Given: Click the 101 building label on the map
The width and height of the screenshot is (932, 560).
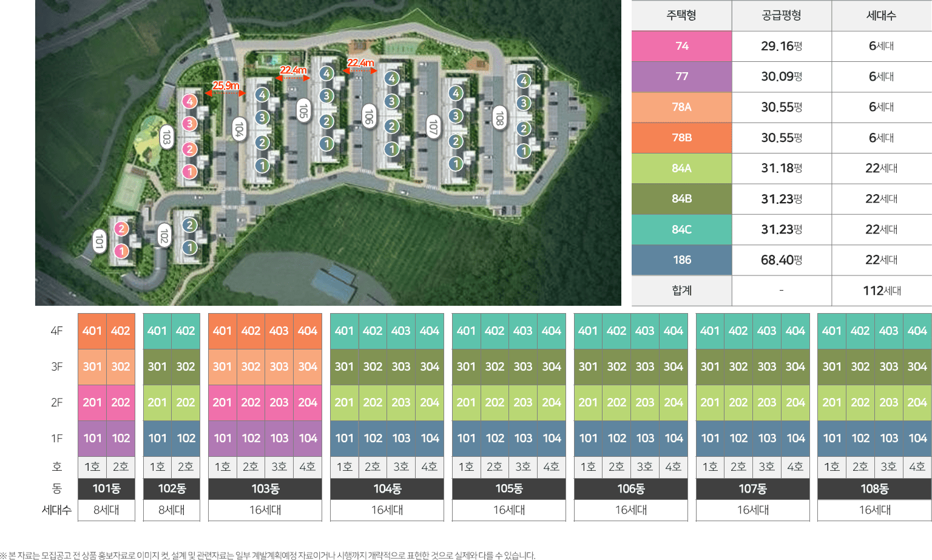Looking at the screenshot, I should (99, 241).
